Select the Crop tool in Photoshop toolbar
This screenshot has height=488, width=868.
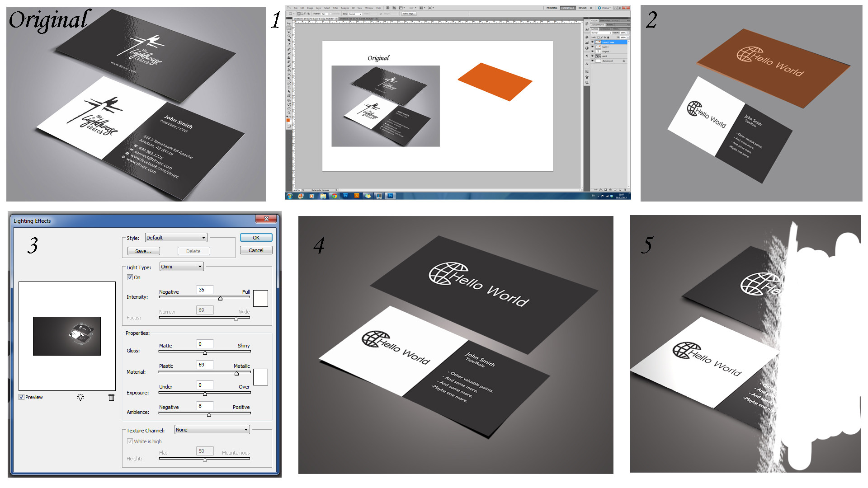[x=289, y=40]
